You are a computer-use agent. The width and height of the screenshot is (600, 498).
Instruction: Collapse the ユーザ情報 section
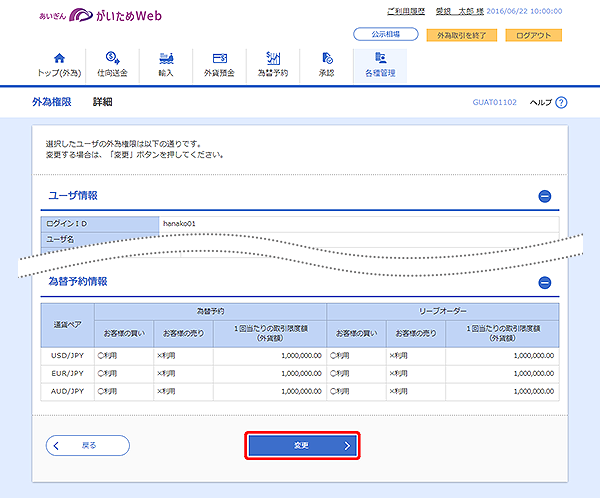(545, 196)
